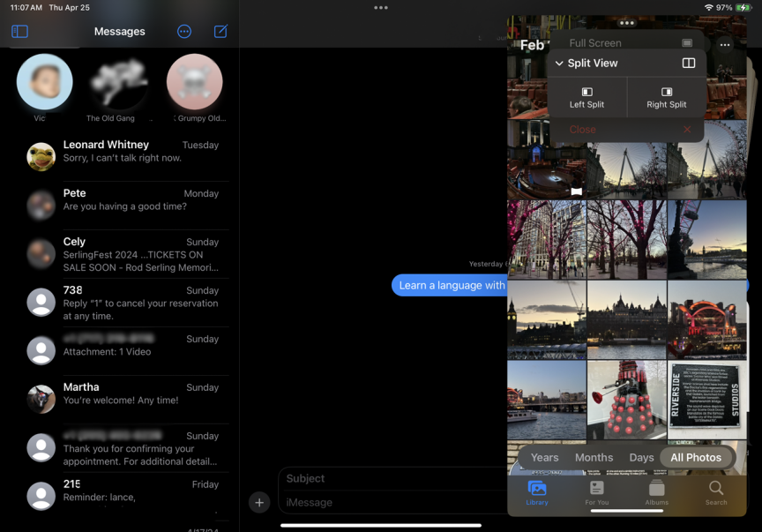
Task: Open the For You tab
Action: click(596, 492)
